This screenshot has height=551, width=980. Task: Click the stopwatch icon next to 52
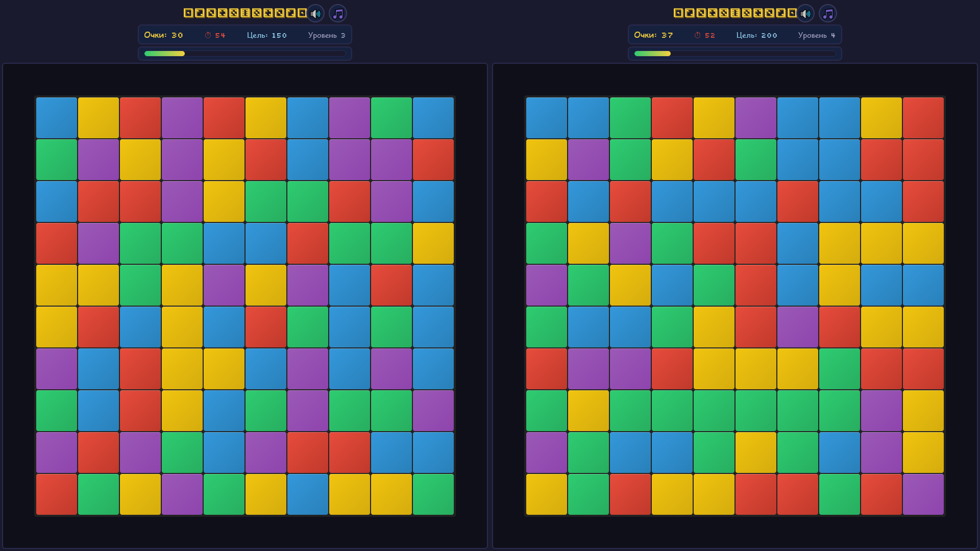697,35
